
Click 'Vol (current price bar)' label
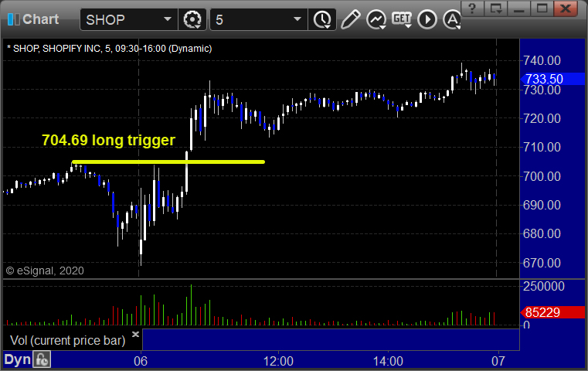67,340
